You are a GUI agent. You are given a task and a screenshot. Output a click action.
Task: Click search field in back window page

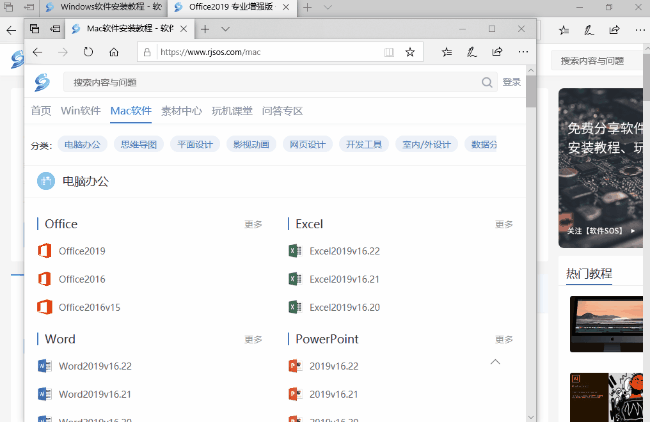[596, 61]
